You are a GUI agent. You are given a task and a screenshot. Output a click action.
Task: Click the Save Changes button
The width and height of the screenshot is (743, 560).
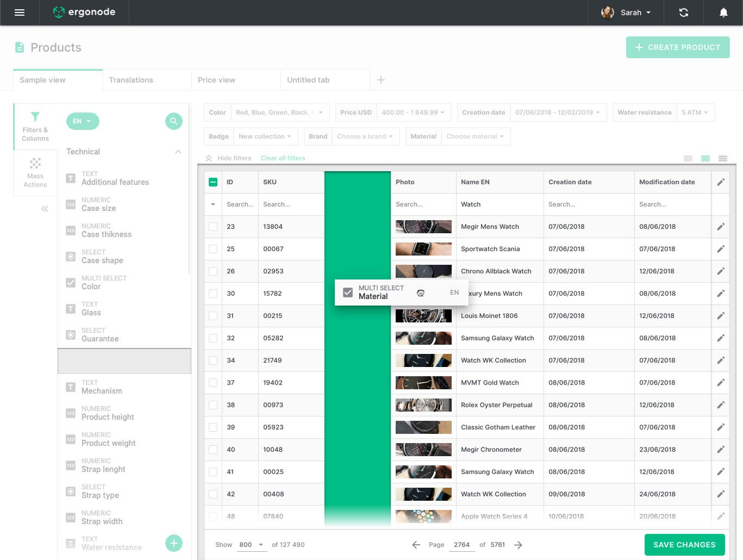tap(684, 544)
